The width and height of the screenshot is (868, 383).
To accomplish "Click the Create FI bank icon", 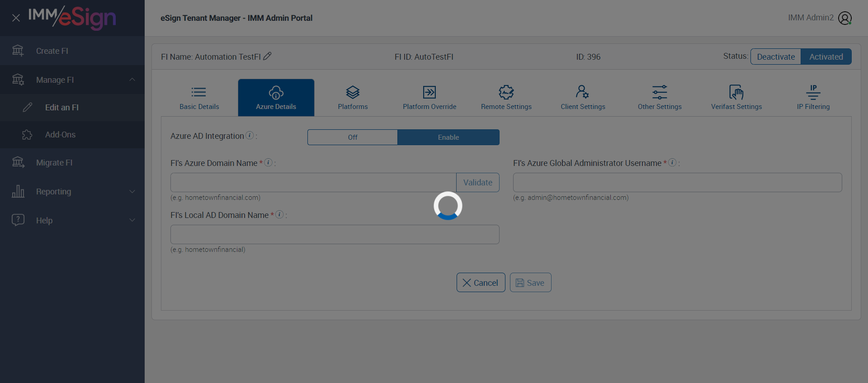I will coord(18,51).
